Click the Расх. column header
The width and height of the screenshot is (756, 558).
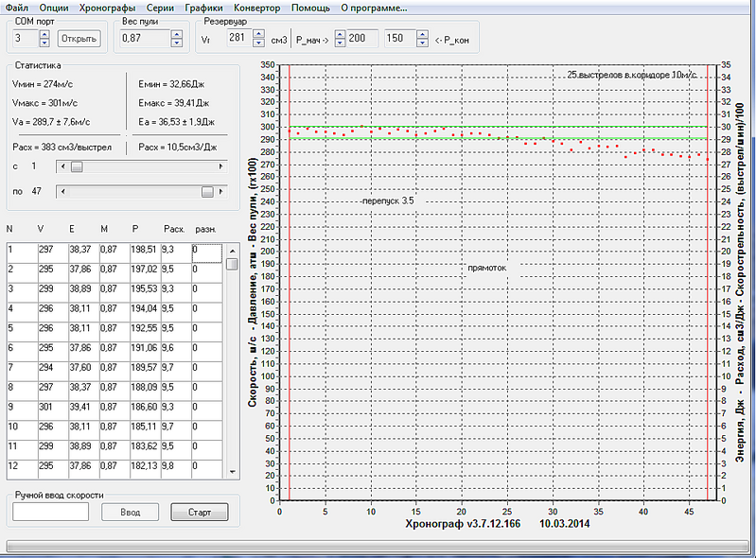[174, 230]
